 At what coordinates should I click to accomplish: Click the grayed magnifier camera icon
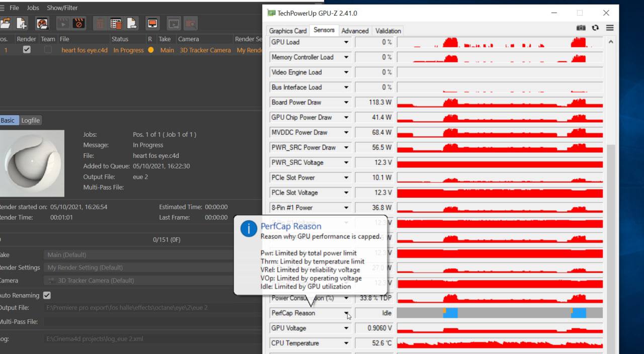190,23
